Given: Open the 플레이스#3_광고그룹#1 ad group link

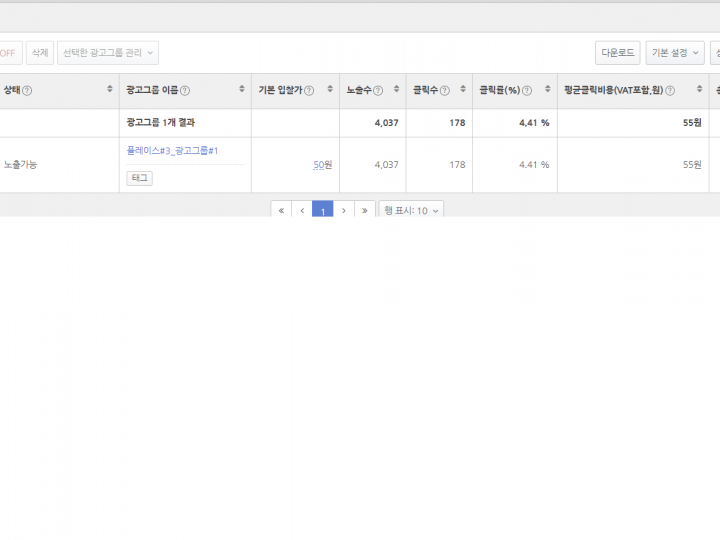Looking at the screenshot, I should click(172, 151).
